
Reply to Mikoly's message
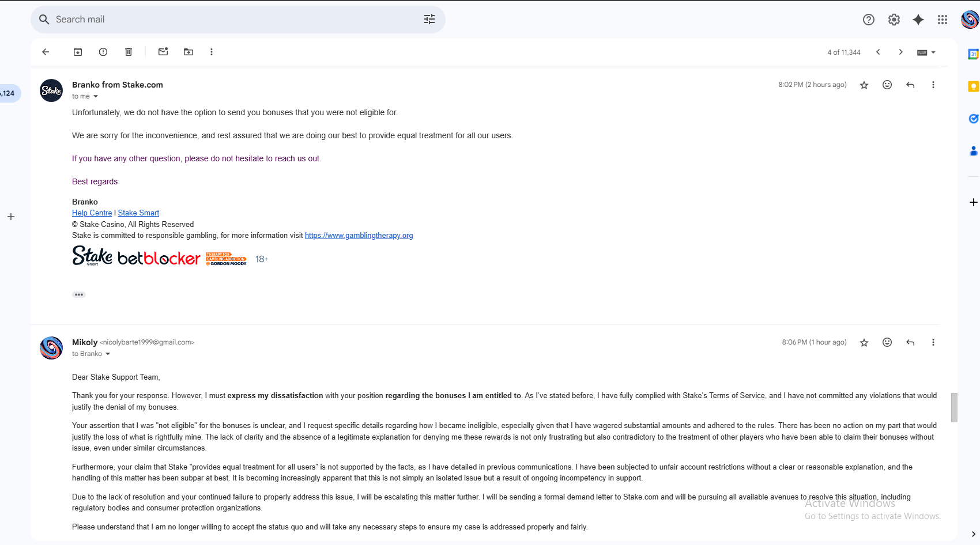[910, 342]
